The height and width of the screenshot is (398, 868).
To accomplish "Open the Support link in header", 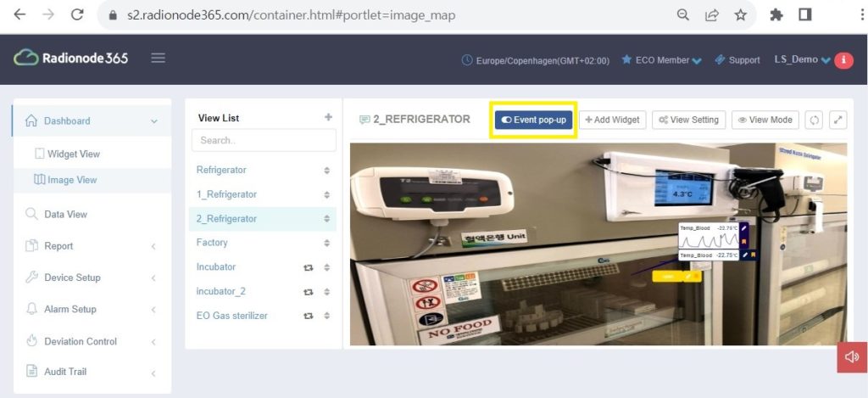I will 737,60.
